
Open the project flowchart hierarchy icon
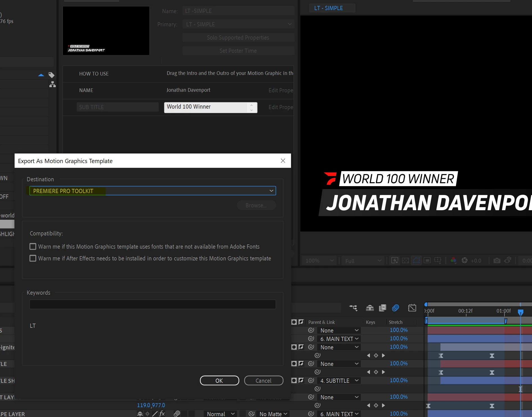click(x=53, y=84)
